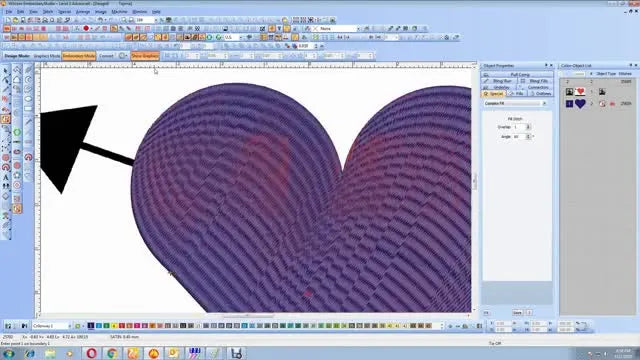The image size is (640, 360).
Task: Open the Underlay tab
Action: click(500, 87)
